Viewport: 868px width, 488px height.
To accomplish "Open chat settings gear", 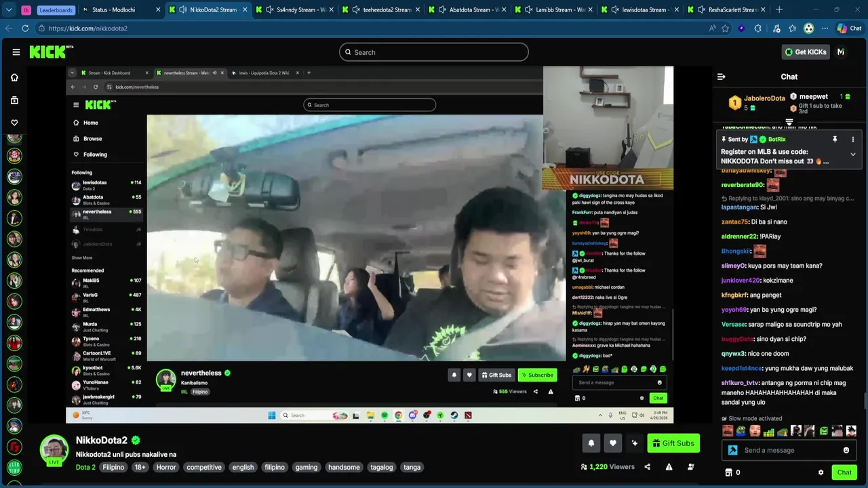I will coord(821,472).
